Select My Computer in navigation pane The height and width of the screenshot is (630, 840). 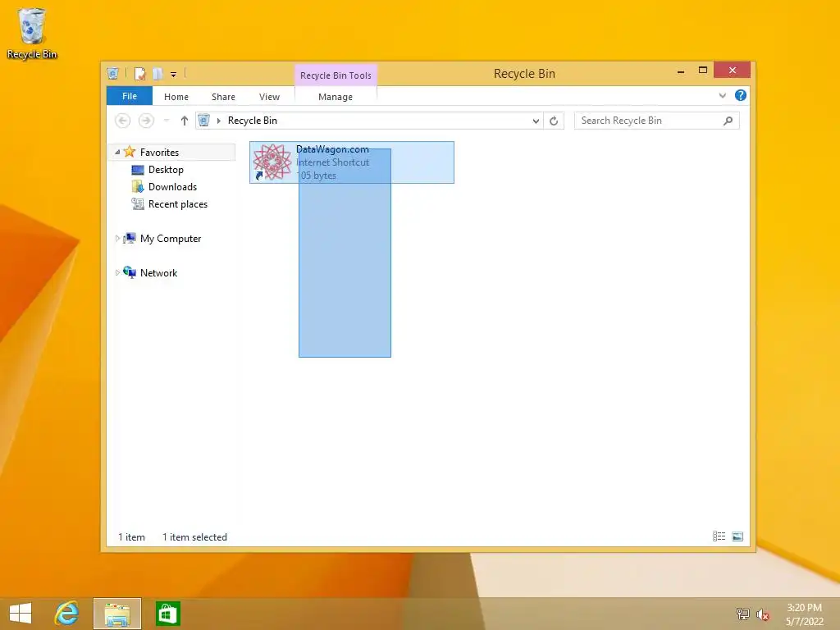point(171,239)
